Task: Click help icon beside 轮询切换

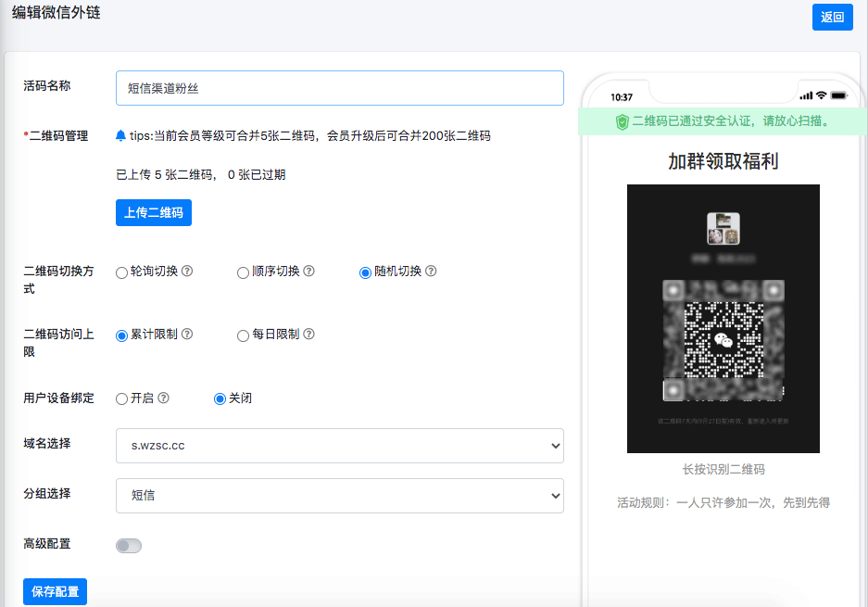Action: point(187,272)
